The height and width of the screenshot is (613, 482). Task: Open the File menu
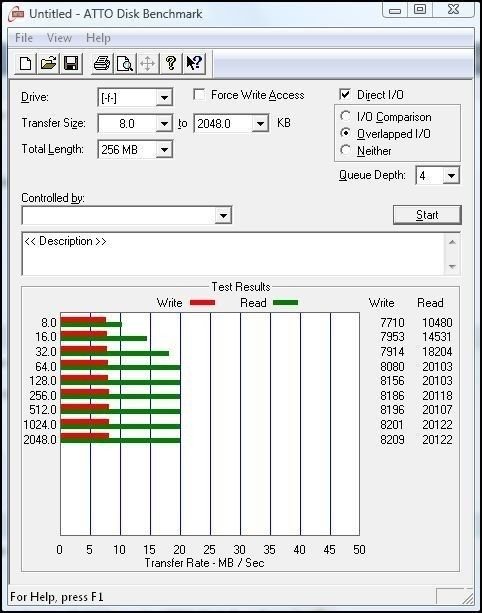pos(24,38)
